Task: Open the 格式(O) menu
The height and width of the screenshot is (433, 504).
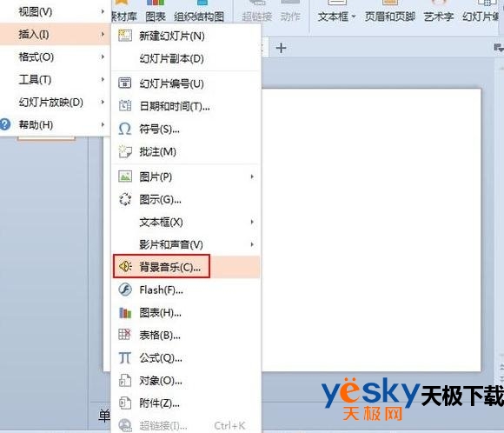Action: [55, 57]
